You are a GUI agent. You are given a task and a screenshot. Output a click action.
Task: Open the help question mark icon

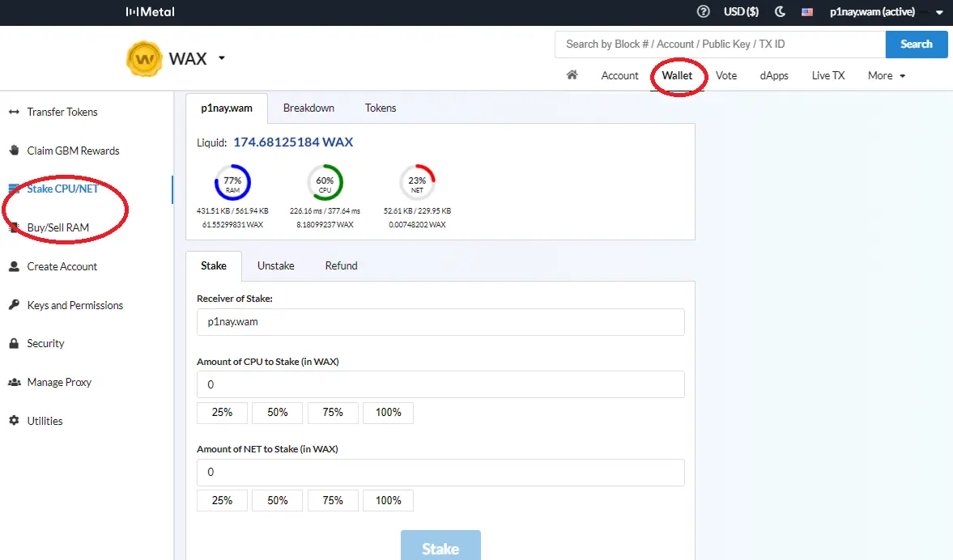[x=703, y=11]
